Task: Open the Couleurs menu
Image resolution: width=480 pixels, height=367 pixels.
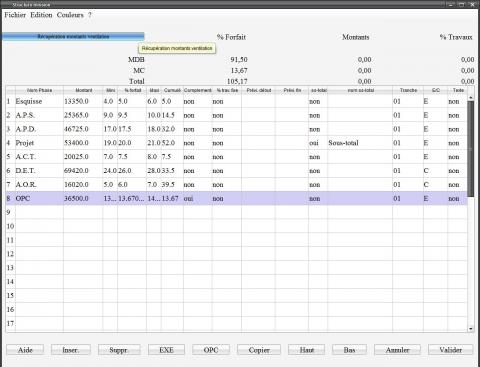Action: 70,15
